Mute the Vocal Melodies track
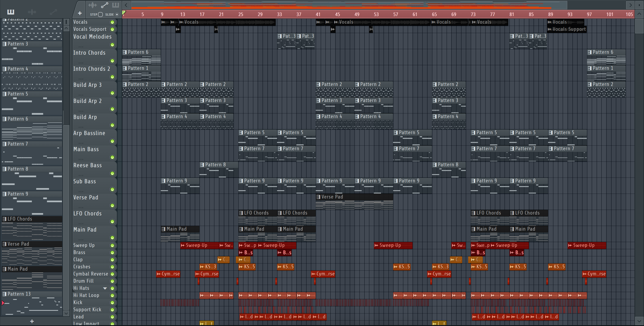This screenshot has width=644, height=326. click(112, 45)
